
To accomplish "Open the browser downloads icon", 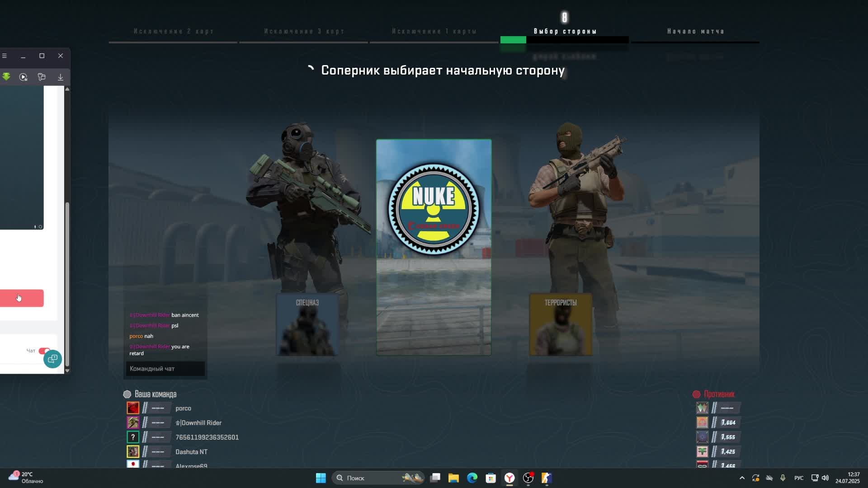I will tap(60, 77).
